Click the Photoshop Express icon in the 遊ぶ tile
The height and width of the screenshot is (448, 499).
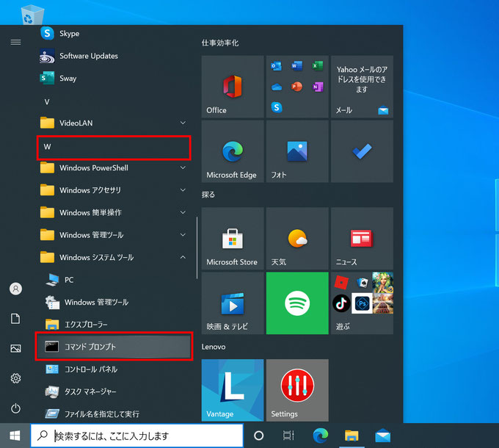click(x=363, y=303)
